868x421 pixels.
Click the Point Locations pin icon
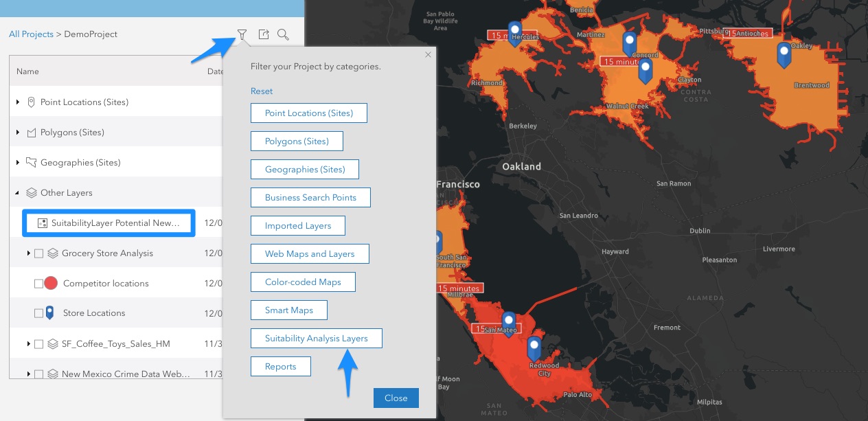coord(31,102)
